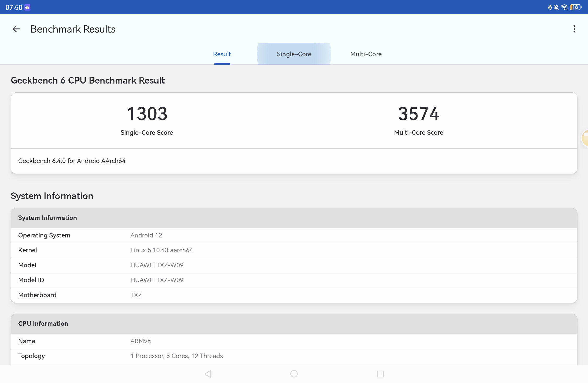This screenshot has height=383, width=588.
Task: Tap the Multi-Core Score label
Action: pyautogui.click(x=418, y=133)
